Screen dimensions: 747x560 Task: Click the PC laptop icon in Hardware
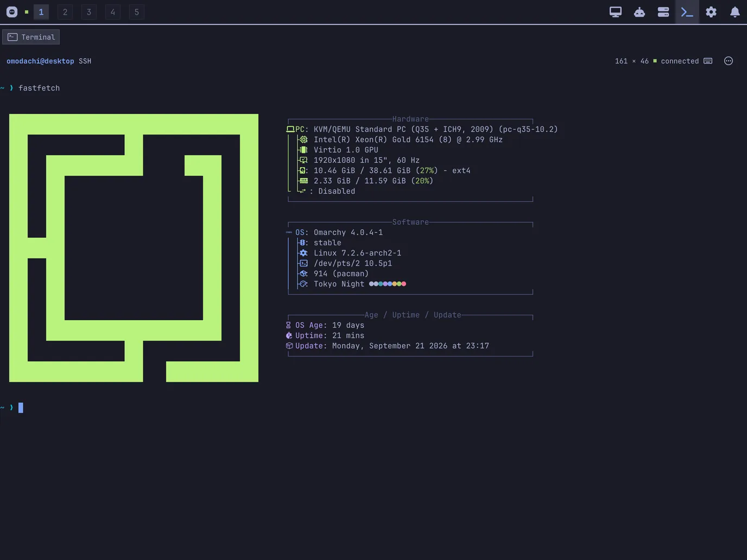pos(290,129)
